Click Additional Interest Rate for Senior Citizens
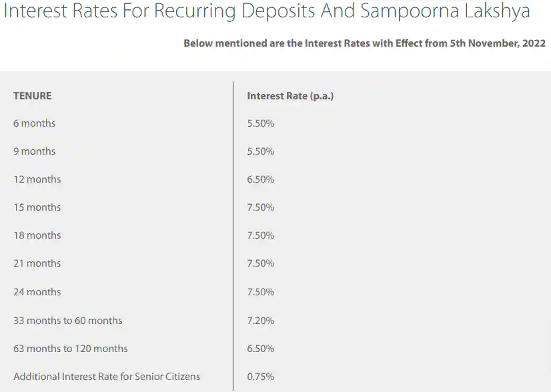This screenshot has width=551, height=392. [107, 377]
